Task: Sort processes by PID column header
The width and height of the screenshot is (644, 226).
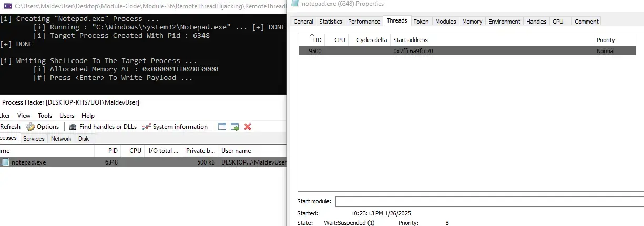Action: pos(113,151)
